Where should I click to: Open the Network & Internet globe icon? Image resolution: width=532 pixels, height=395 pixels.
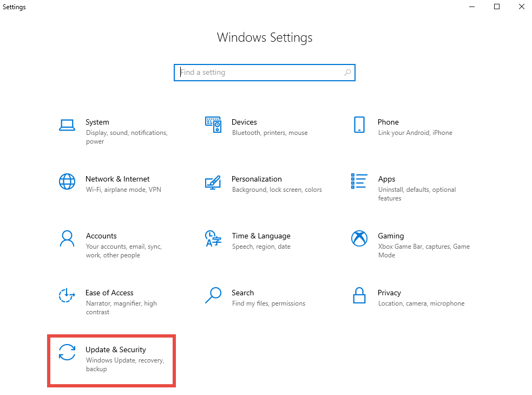click(x=67, y=182)
